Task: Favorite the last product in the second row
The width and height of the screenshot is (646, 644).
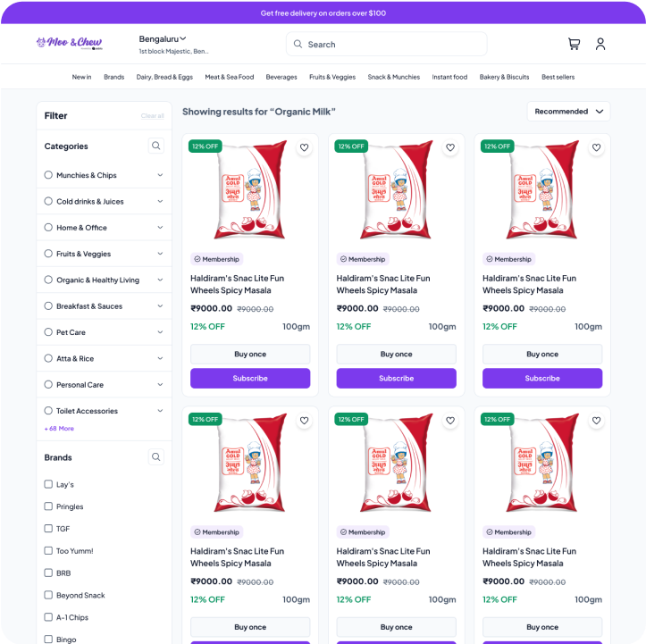Action: coord(596,421)
